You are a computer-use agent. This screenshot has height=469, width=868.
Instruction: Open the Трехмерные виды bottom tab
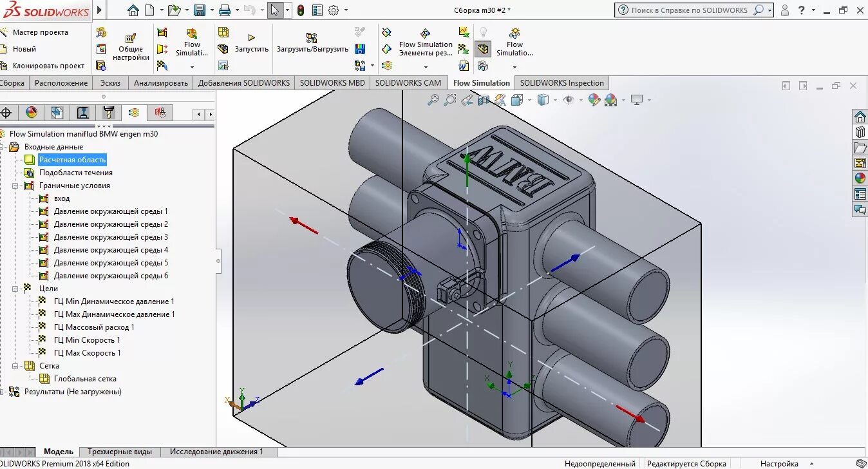[120, 452]
